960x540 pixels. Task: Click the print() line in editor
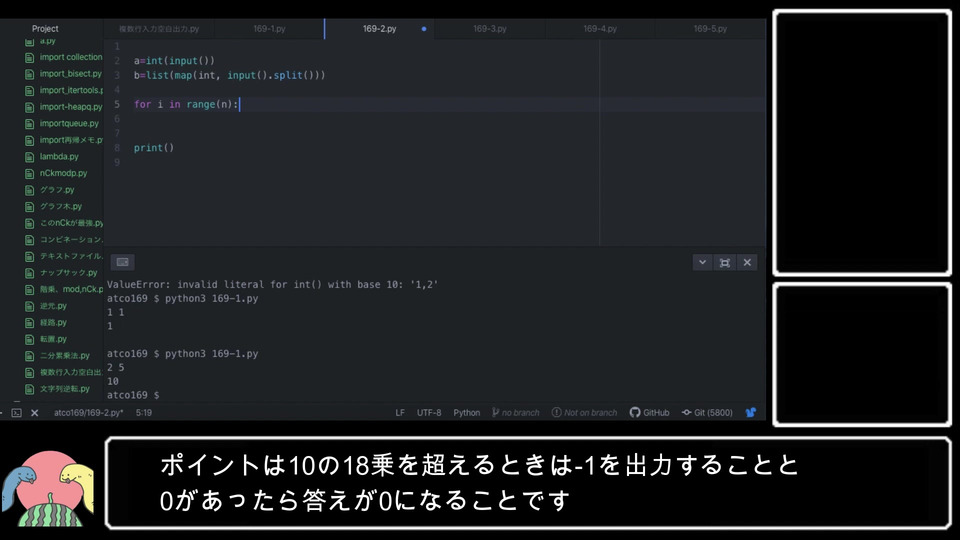[154, 148]
